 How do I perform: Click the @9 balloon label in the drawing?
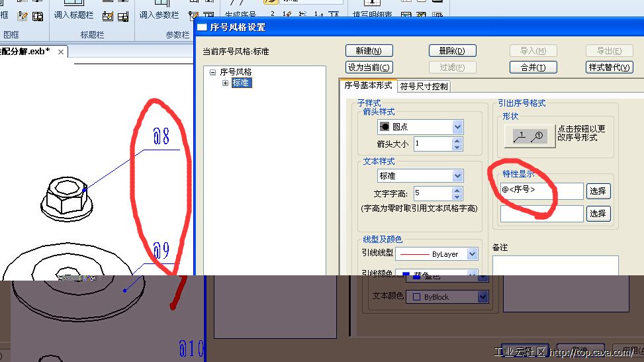coord(161,250)
